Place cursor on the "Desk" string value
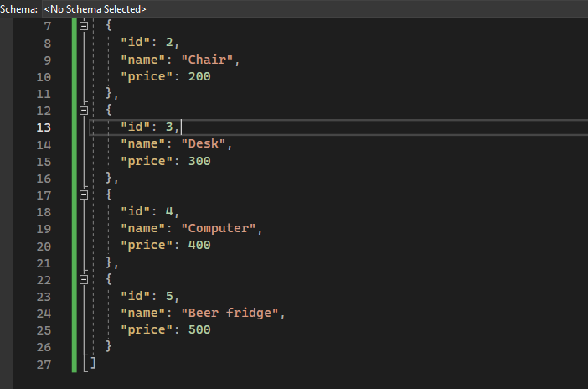 click(x=204, y=144)
